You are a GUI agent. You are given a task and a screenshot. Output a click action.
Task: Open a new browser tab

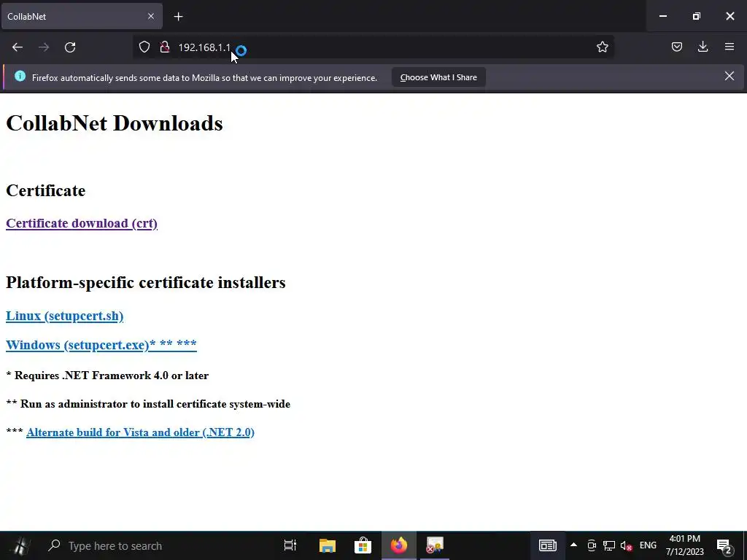click(x=178, y=17)
